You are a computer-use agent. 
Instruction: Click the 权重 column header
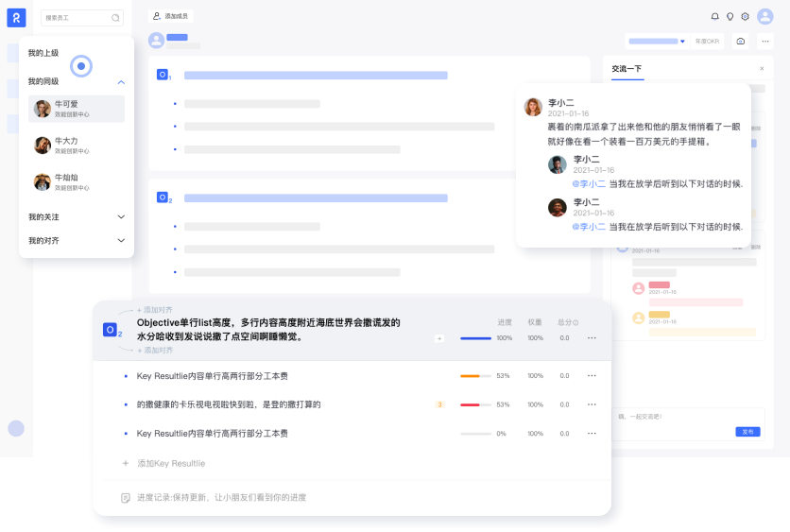pos(535,322)
